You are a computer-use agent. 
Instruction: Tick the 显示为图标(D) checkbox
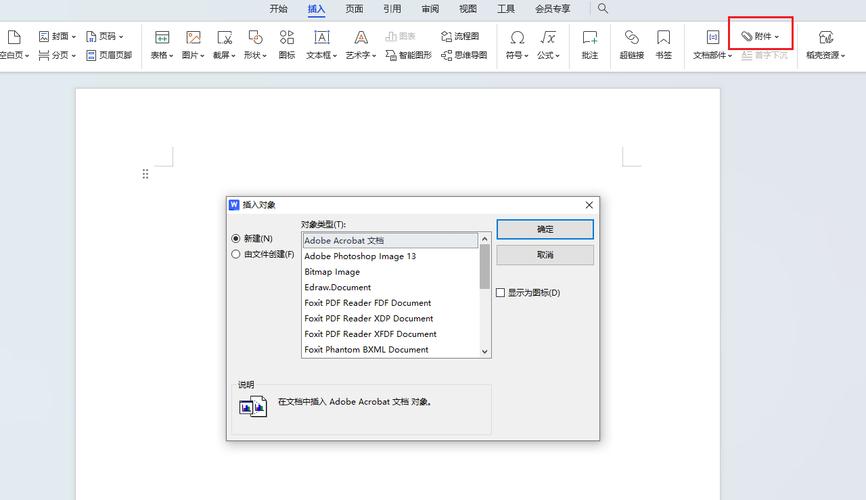pyautogui.click(x=500, y=293)
